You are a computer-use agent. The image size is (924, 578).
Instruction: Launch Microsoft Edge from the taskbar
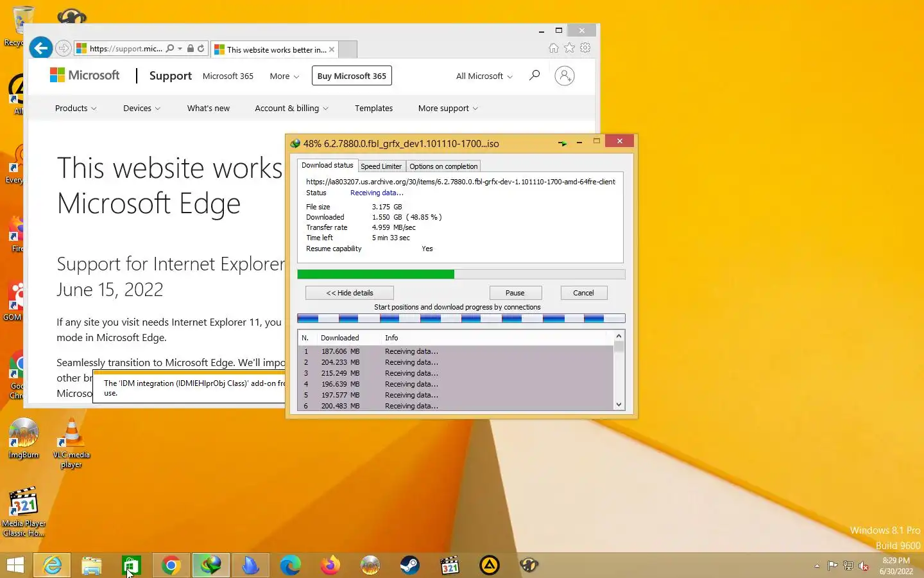point(290,565)
